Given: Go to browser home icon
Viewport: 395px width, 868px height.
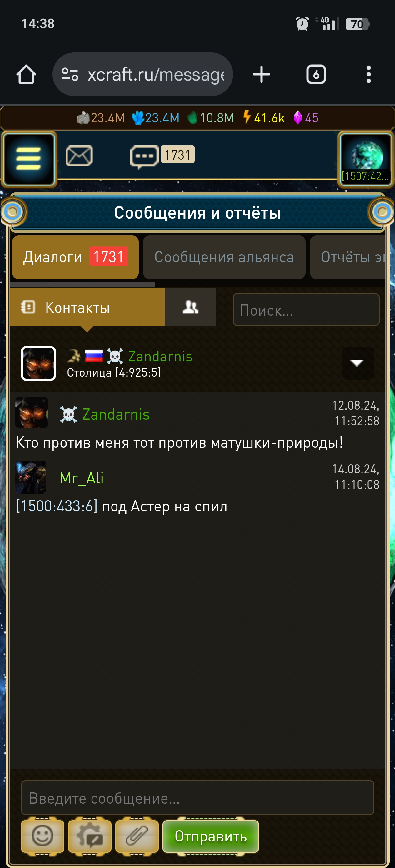Looking at the screenshot, I should [x=26, y=75].
